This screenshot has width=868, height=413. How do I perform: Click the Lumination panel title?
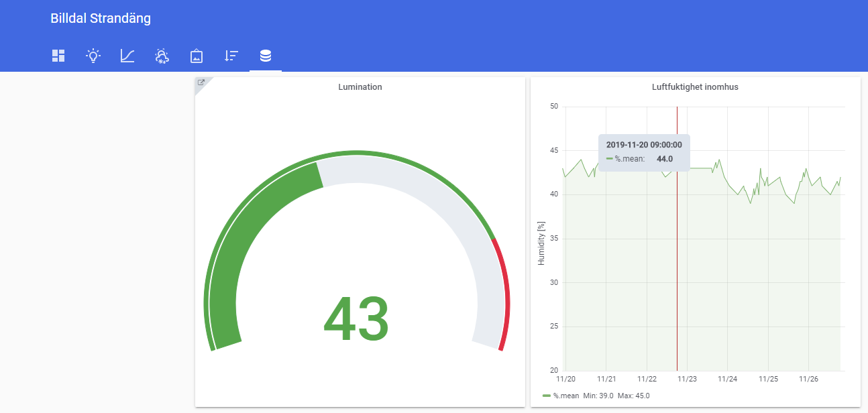(x=360, y=87)
